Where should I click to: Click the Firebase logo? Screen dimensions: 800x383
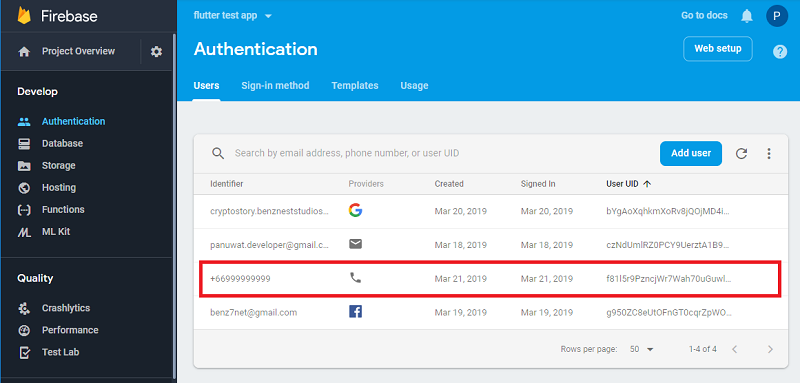pos(24,16)
